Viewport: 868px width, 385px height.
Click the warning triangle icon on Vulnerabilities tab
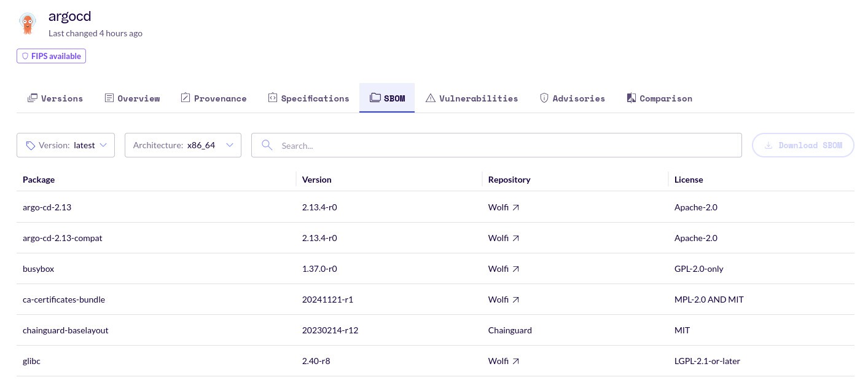click(x=431, y=97)
